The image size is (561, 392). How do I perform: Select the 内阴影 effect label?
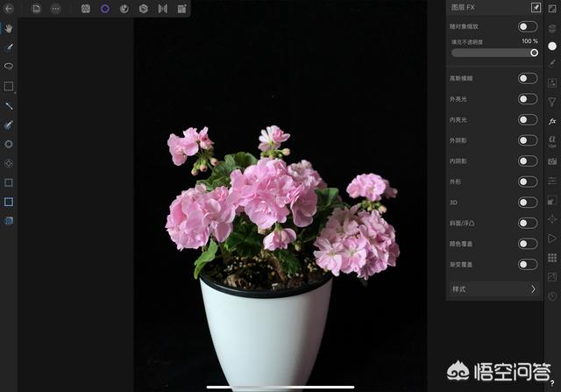click(458, 161)
